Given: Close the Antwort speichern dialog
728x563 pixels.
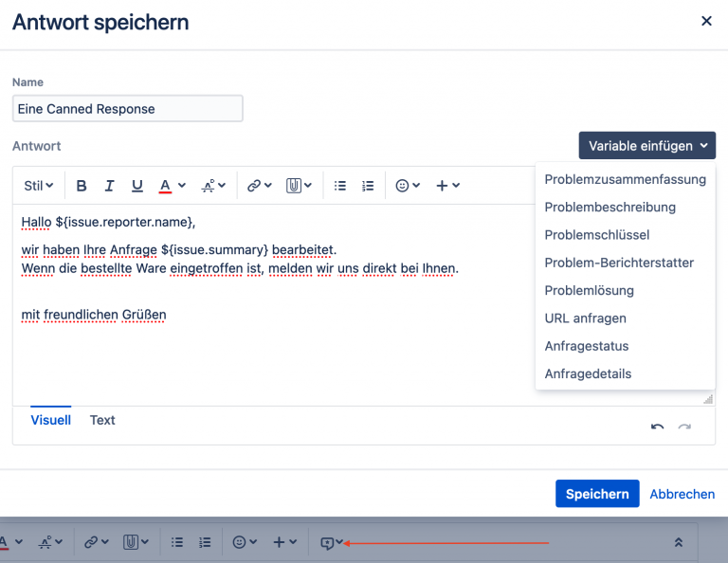Looking at the screenshot, I should pos(706,21).
